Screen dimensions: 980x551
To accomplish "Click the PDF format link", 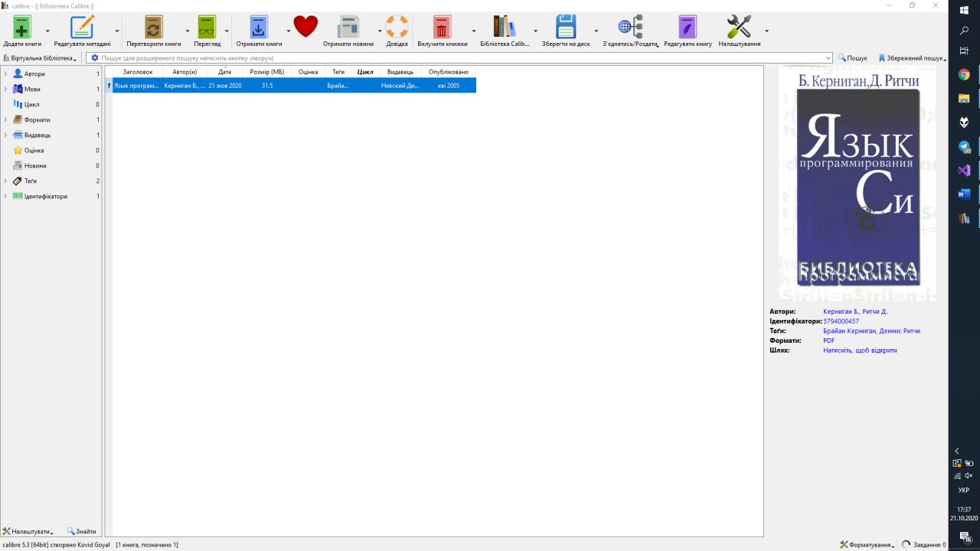I will 829,341.
